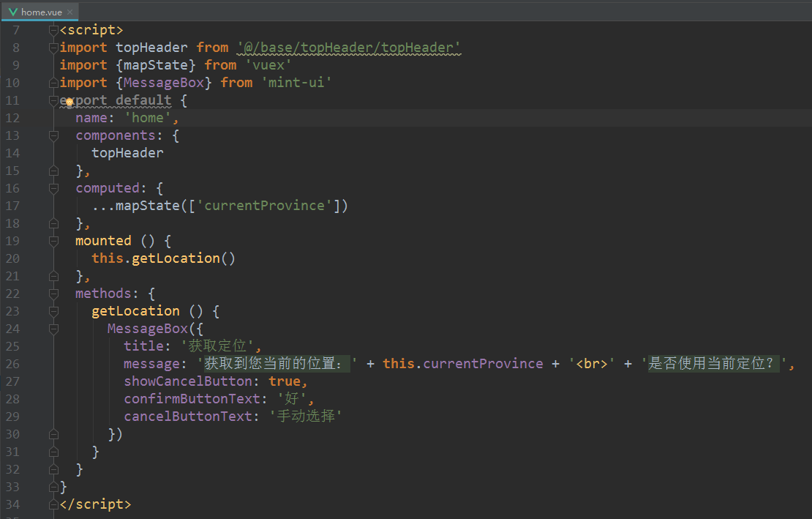
Task: Click the MessageBox call on line 24
Action: tap(148, 329)
